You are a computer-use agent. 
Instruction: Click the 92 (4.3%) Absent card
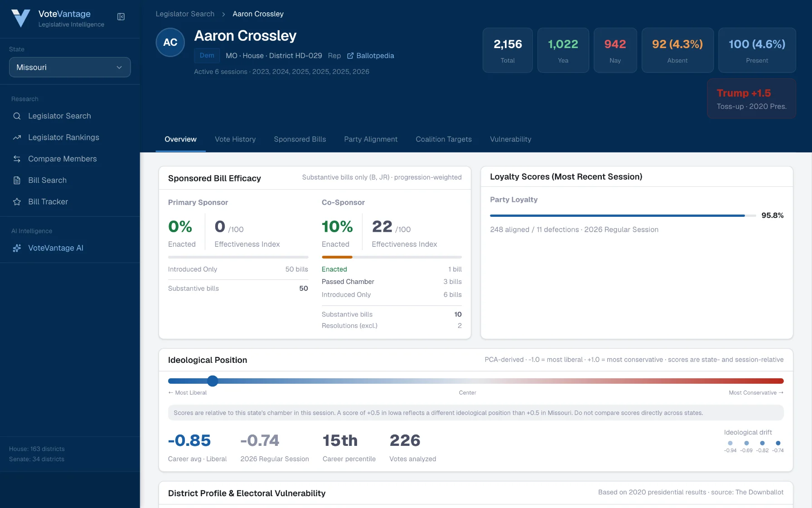[x=677, y=50]
